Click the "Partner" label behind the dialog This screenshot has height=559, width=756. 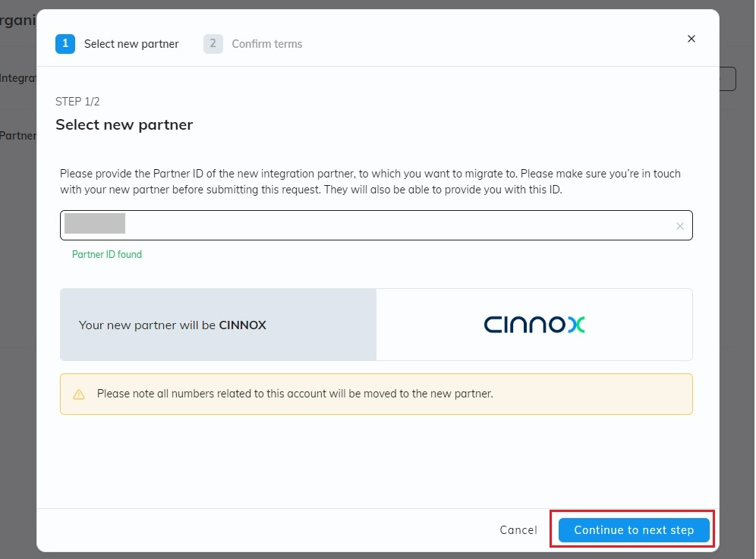18,136
